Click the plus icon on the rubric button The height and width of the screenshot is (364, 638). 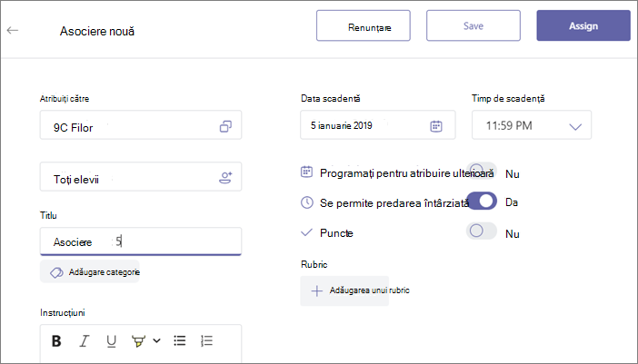[x=316, y=291]
